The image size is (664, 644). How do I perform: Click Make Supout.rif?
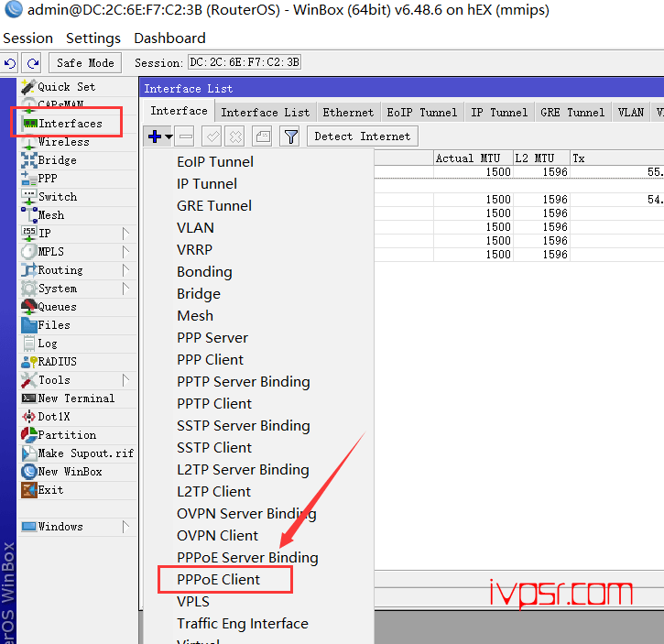pyautogui.click(x=79, y=453)
